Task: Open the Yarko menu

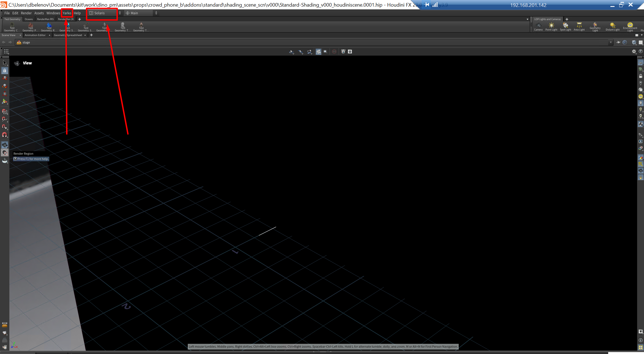Action: click(x=67, y=13)
